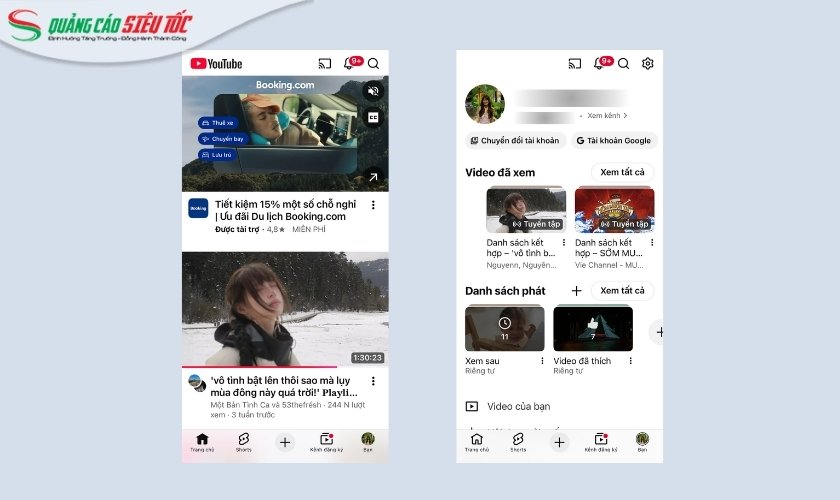
Task: Click the YouTube logo in left phone
Action: 216,64
